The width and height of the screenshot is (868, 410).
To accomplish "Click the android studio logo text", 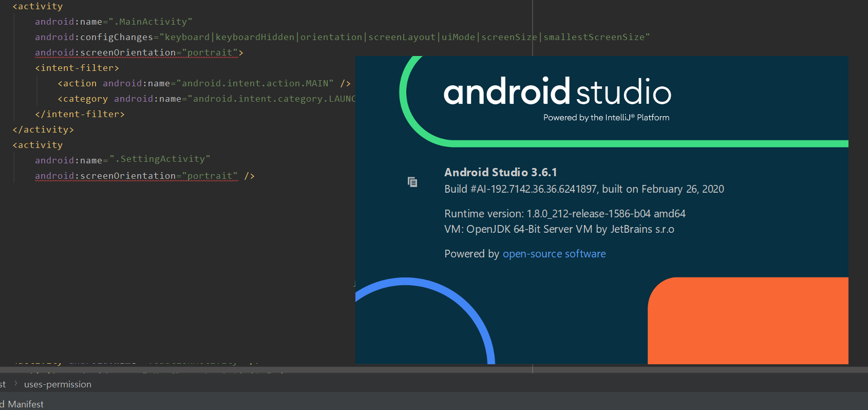I will click(x=557, y=92).
